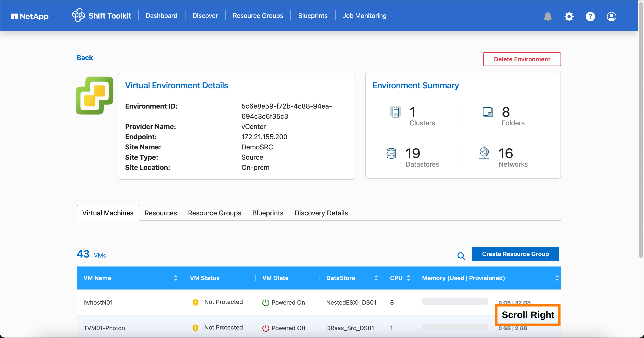Open Blueprints in top navigation

pos(313,16)
